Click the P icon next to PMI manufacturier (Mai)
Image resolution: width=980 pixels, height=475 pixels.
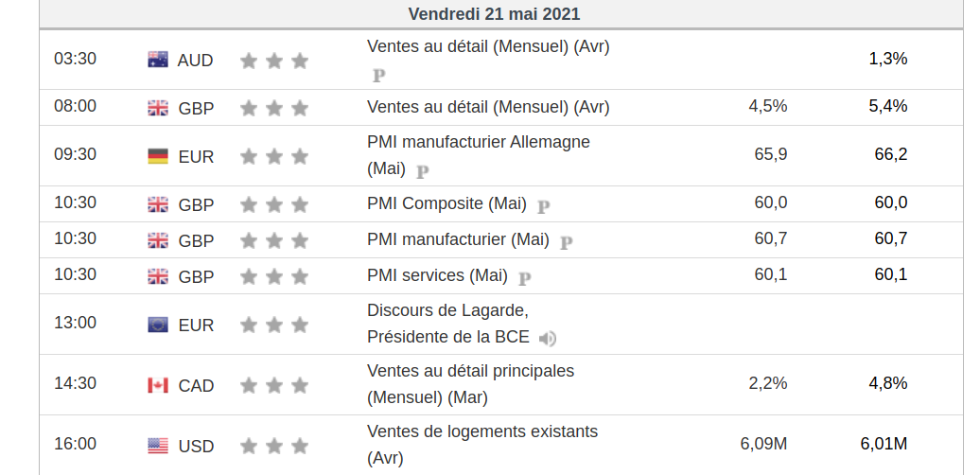pyautogui.click(x=566, y=242)
